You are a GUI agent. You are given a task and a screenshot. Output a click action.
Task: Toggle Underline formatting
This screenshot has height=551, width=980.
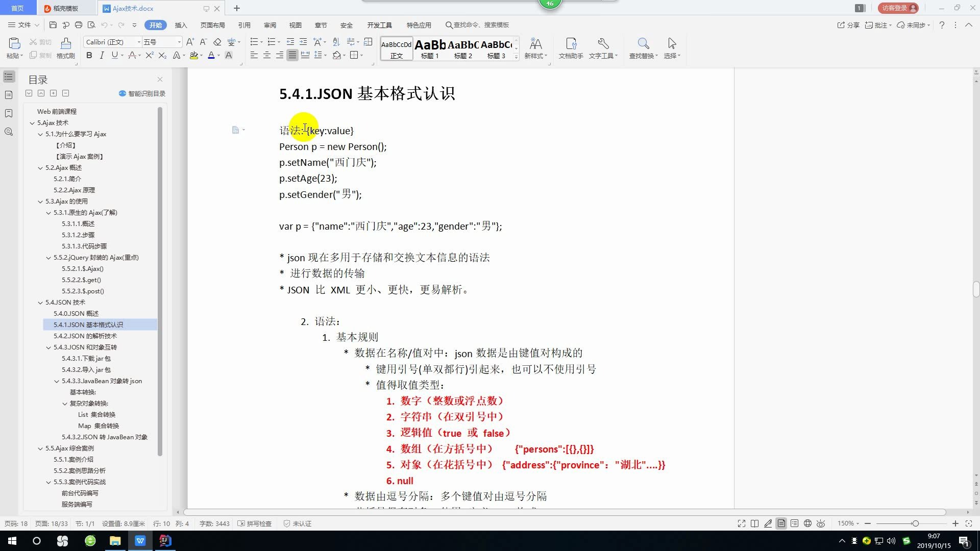pyautogui.click(x=114, y=55)
